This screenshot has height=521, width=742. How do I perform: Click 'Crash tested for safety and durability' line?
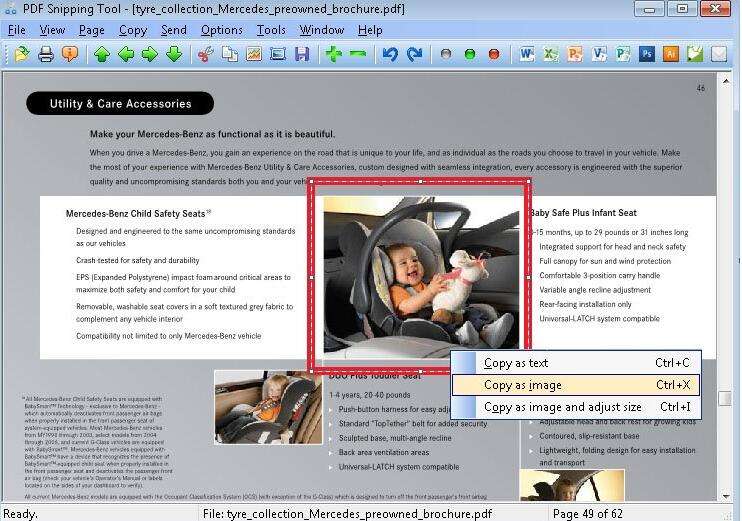pyautogui.click(x=138, y=260)
